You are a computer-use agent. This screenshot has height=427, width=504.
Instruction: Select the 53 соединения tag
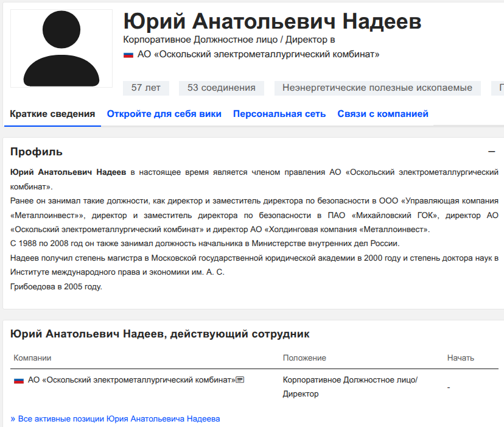pyautogui.click(x=222, y=88)
